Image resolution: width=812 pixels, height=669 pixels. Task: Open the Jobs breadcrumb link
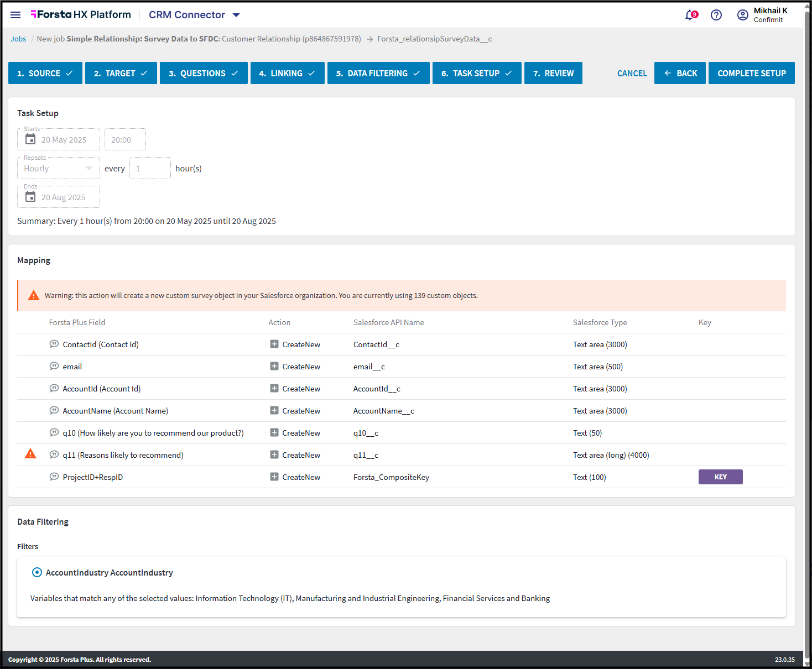point(18,39)
